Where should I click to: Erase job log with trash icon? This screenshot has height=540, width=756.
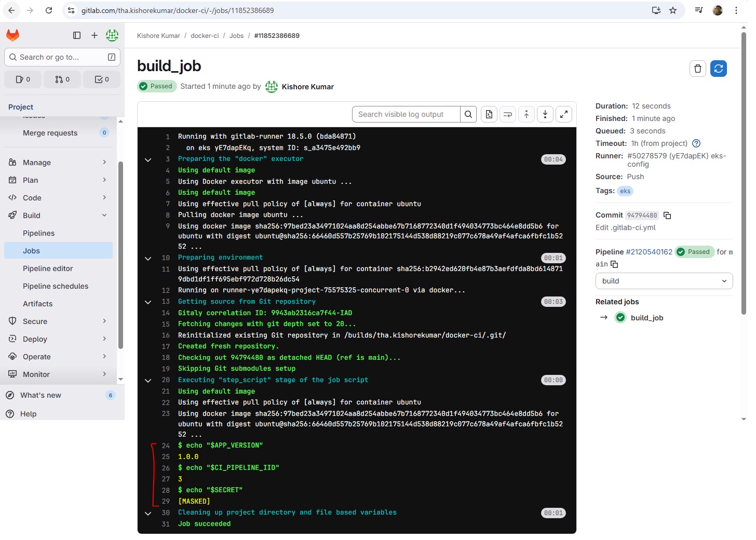[697, 69]
